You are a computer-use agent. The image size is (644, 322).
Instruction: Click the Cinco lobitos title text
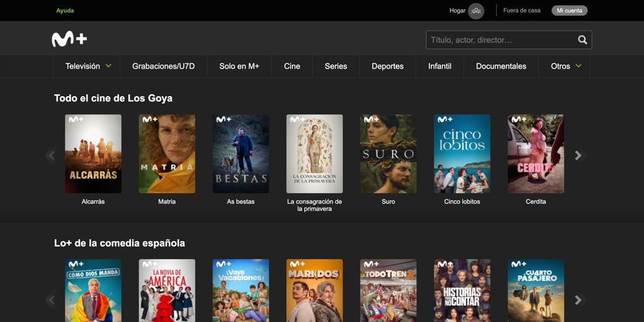462,202
